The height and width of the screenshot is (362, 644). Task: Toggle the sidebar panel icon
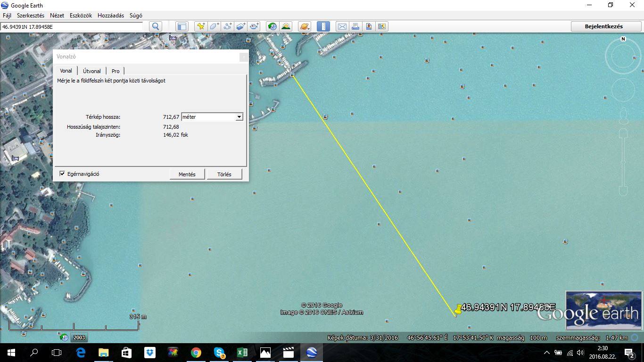pyautogui.click(x=182, y=26)
